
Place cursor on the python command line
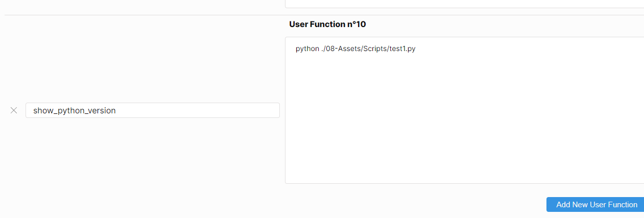(355, 49)
